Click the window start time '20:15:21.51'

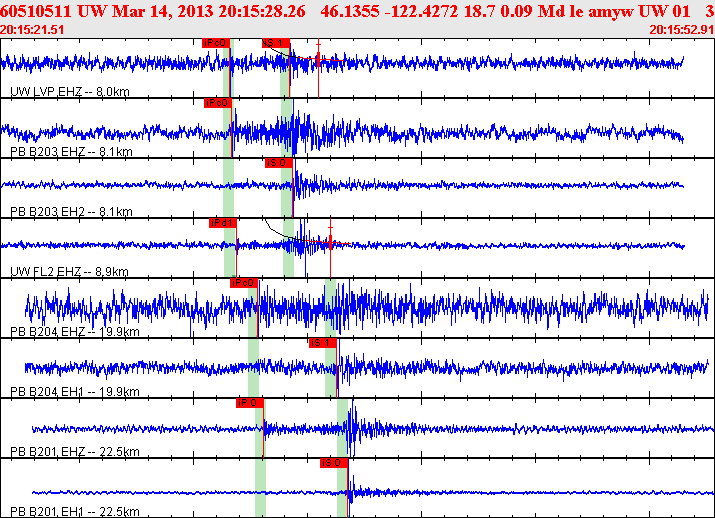coord(32,30)
